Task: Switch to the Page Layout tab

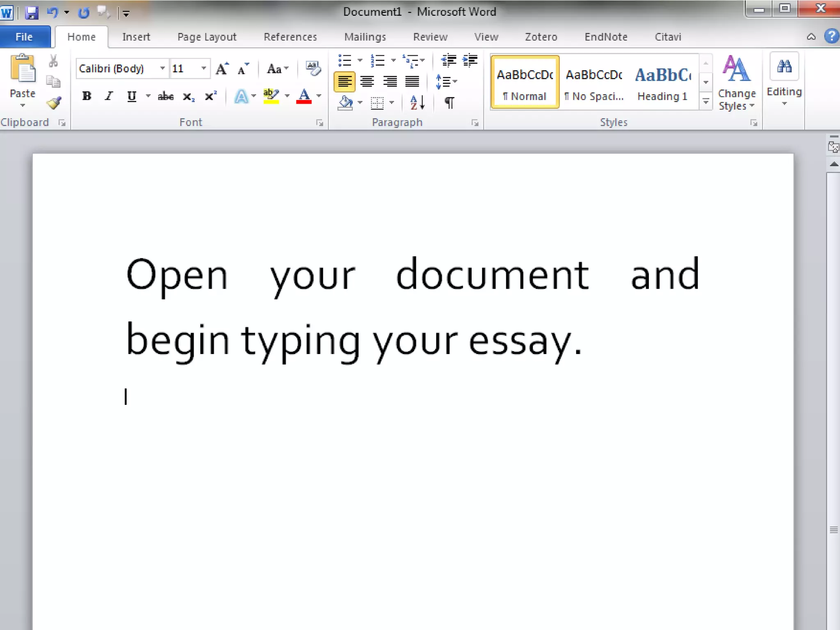Action: [207, 37]
